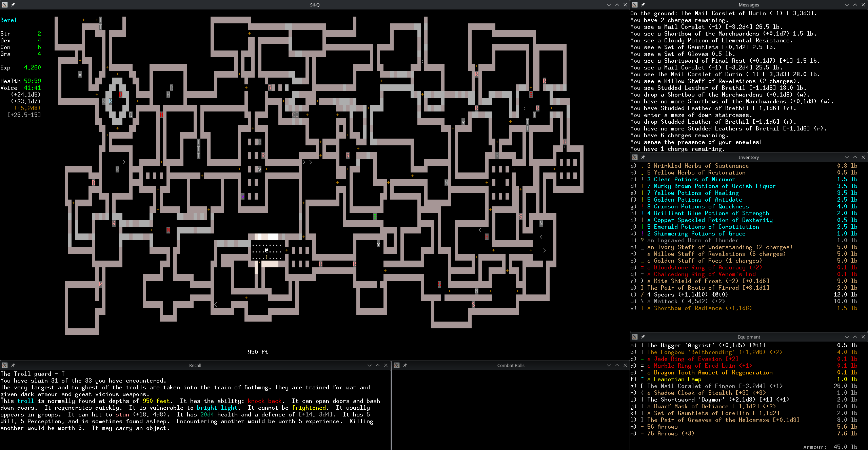Close the Combat Rolls window
Image resolution: width=868 pixels, height=450 pixels.
pos(625,365)
